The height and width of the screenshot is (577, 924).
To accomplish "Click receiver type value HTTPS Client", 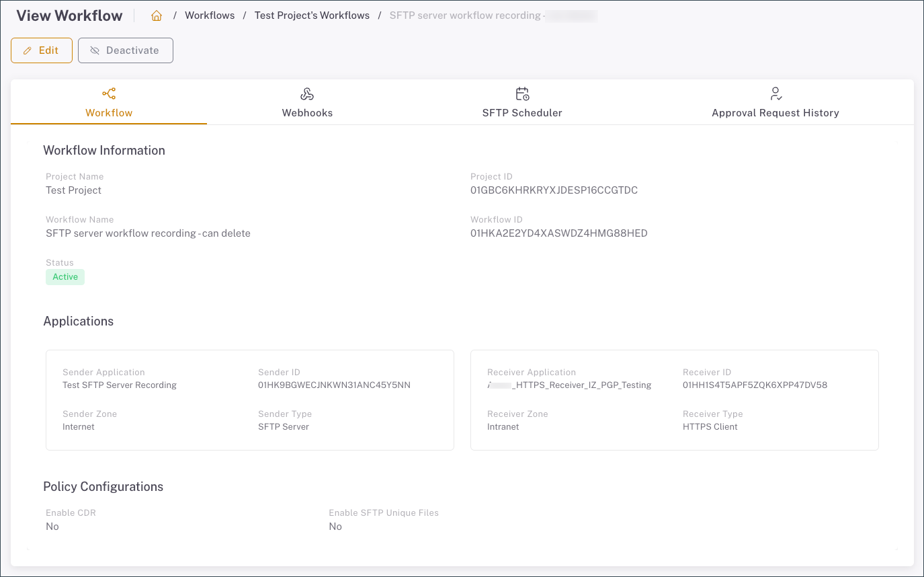I will pos(710,427).
